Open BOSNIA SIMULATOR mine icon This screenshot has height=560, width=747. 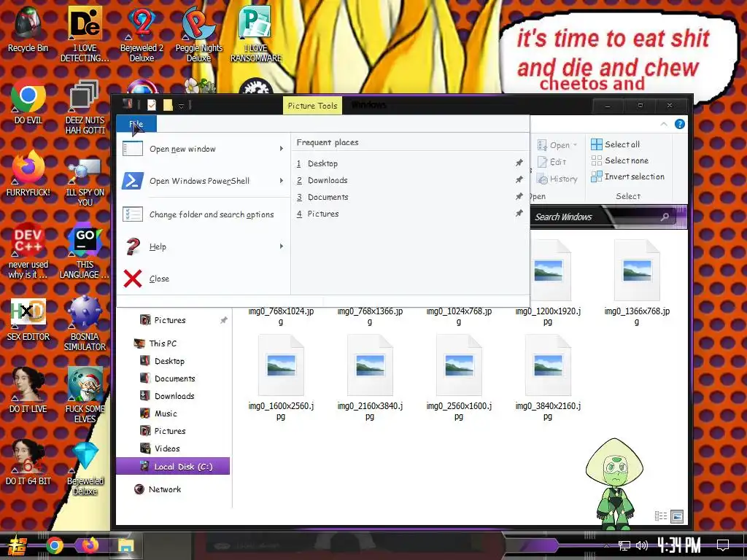point(85,323)
